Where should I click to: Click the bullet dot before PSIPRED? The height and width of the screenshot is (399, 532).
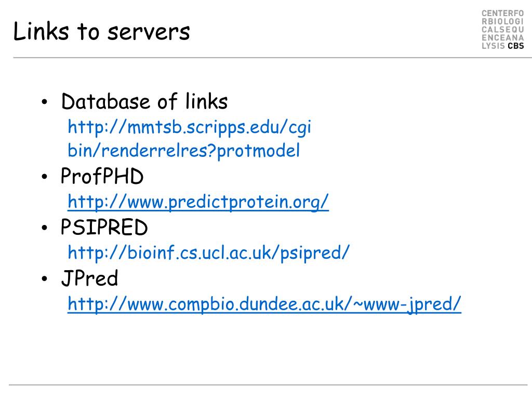pyautogui.click(x=45, y=228)
